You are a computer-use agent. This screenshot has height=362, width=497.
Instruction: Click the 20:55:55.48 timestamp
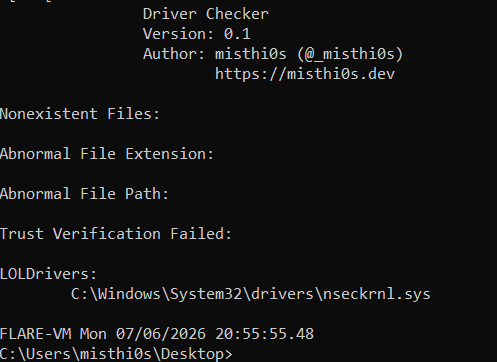pos(264,334)
